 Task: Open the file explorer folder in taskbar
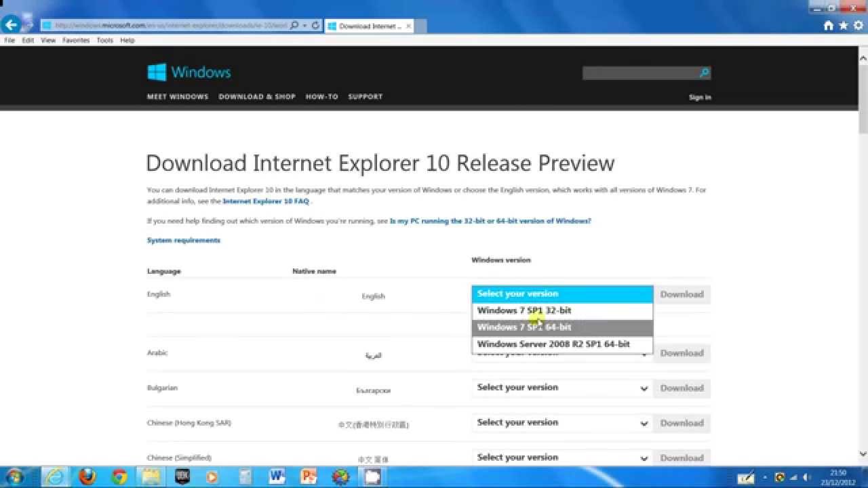click(x=151, y=476)
